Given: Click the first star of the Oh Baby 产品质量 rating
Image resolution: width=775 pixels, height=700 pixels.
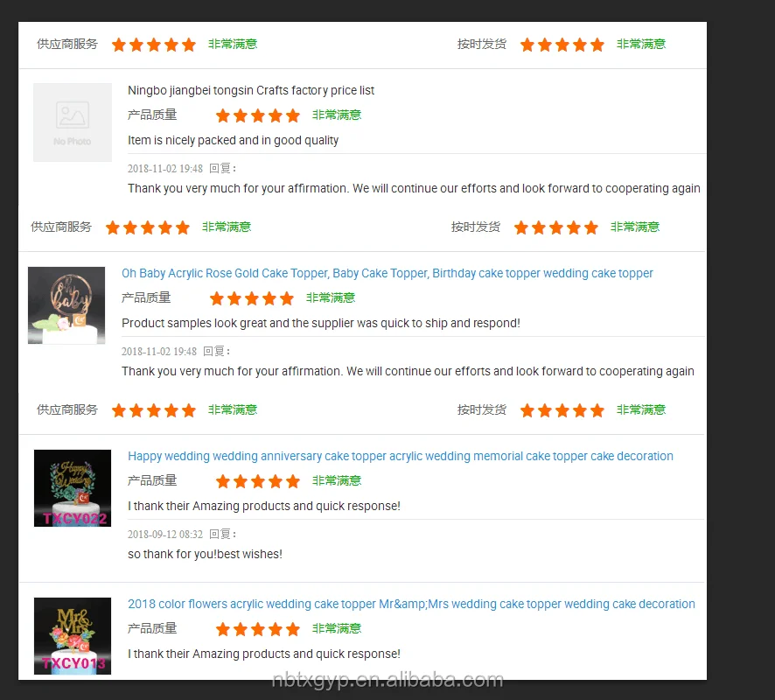Looking at the screenshot, I should click(216, 298).
